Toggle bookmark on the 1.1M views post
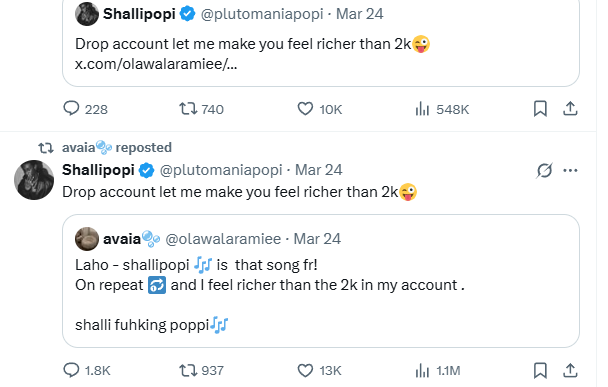 [x=540, y=370]
